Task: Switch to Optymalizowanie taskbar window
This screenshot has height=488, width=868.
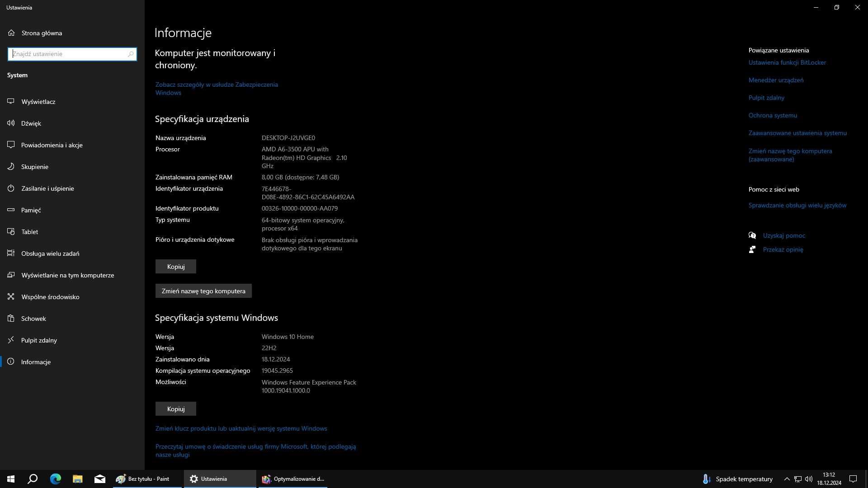Action: 293,479
